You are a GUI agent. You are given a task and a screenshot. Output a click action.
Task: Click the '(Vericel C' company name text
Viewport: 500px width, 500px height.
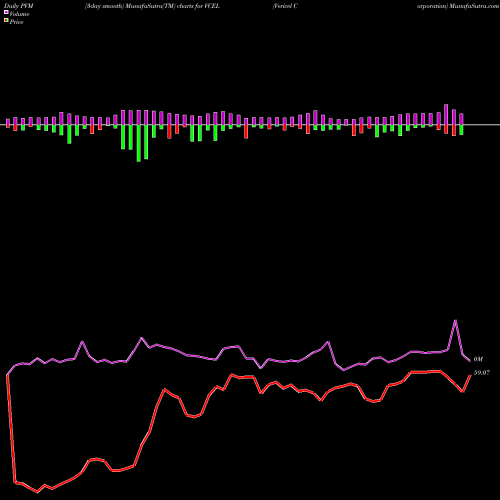[285, 6]
